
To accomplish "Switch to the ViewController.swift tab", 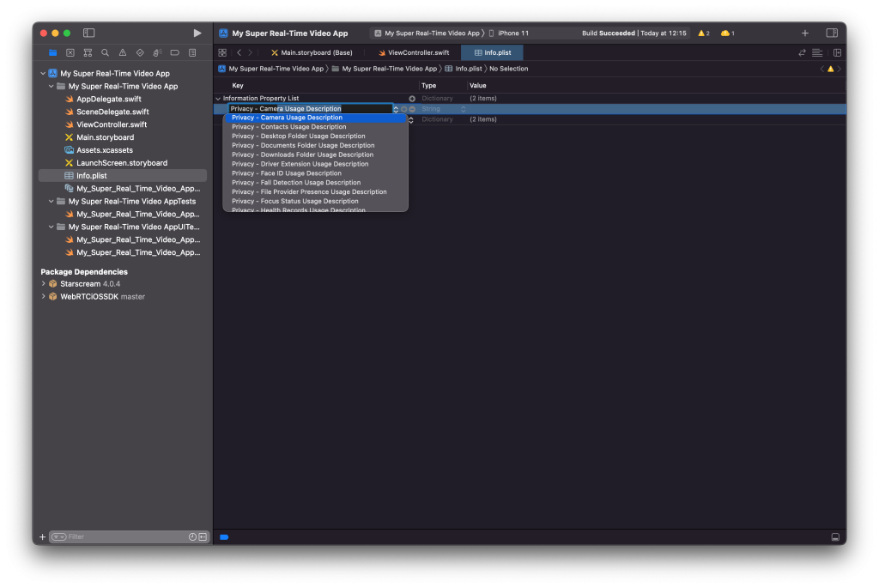I will [x=414, y=52].
